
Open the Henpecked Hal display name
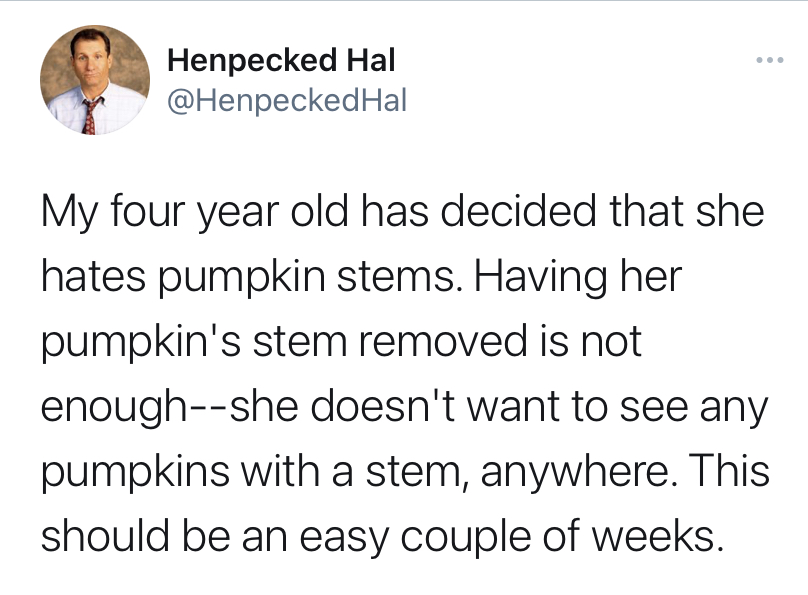click(x=282, y=60)
